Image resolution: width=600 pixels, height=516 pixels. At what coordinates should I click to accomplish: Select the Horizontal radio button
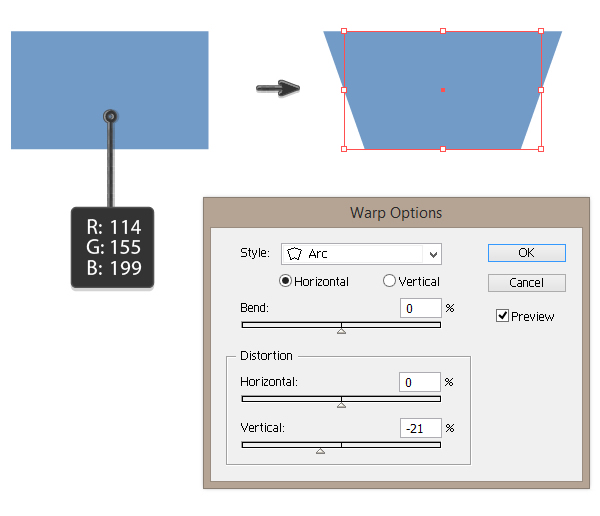click(286, 282)
